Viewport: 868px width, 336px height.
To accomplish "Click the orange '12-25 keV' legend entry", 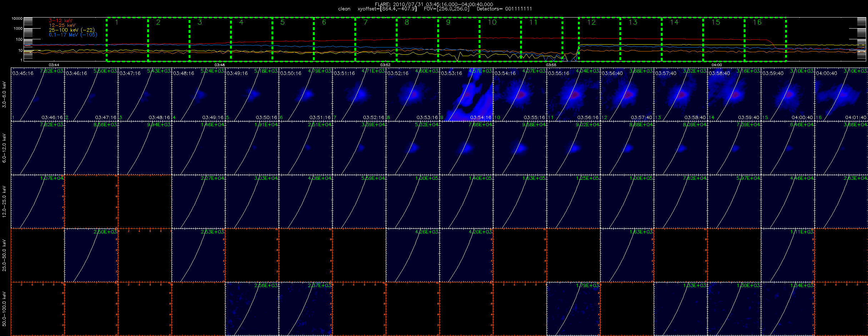I will pyautogui.click(x=62, y=25).
